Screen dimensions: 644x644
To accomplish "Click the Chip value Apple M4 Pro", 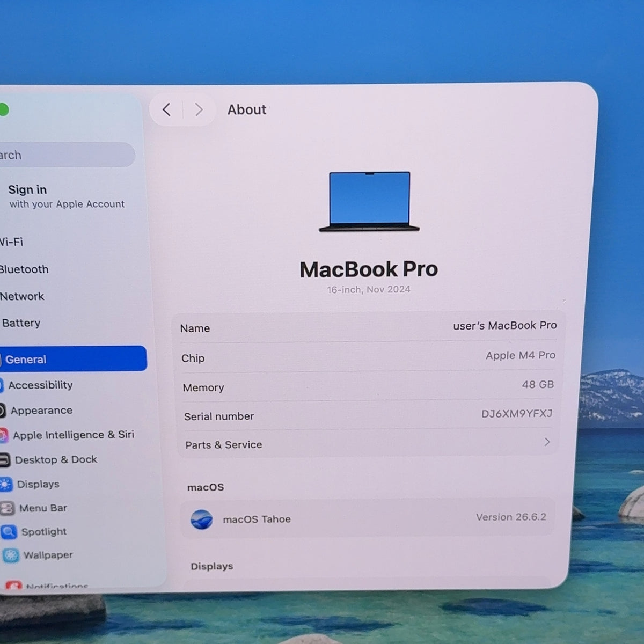I will click(x=521, y=355).
